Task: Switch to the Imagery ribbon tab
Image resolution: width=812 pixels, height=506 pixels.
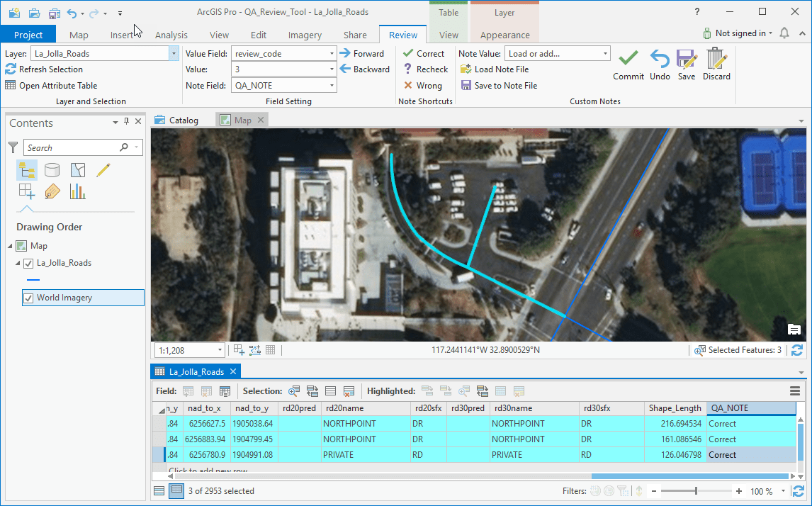Action: pyautogui.click(x=305, y=35)
